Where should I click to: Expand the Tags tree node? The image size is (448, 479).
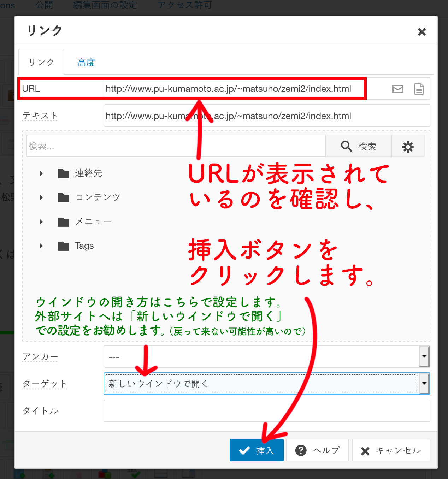41,246
